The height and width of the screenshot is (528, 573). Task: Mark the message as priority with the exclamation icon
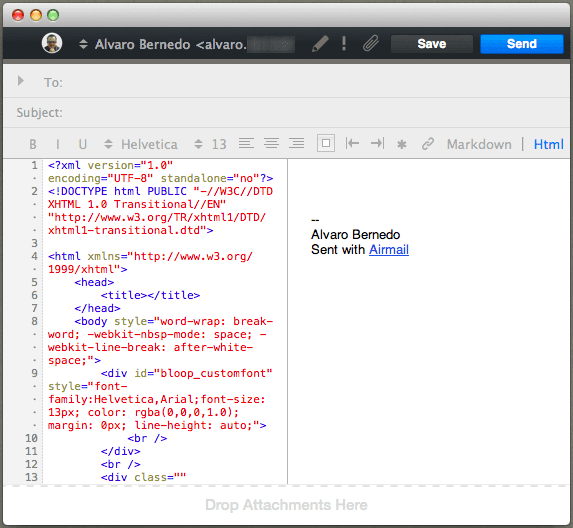pos(344,43)
